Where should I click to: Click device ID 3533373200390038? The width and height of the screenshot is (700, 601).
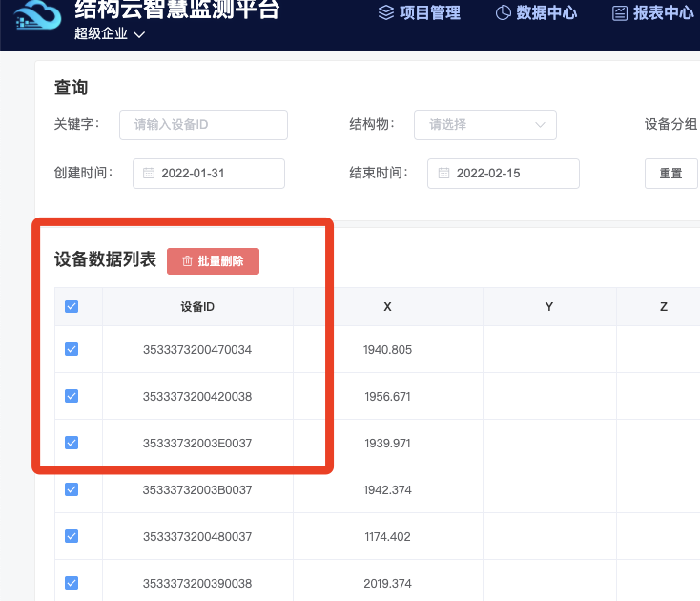pos(197,584)
